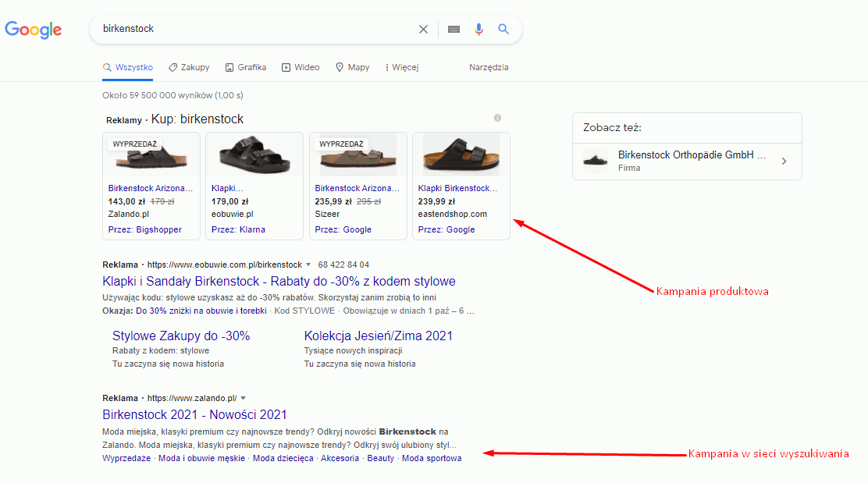Click Przez: Google under eastendshop.com
This screenshot has height=483, width=868.
tap(446, 229)
